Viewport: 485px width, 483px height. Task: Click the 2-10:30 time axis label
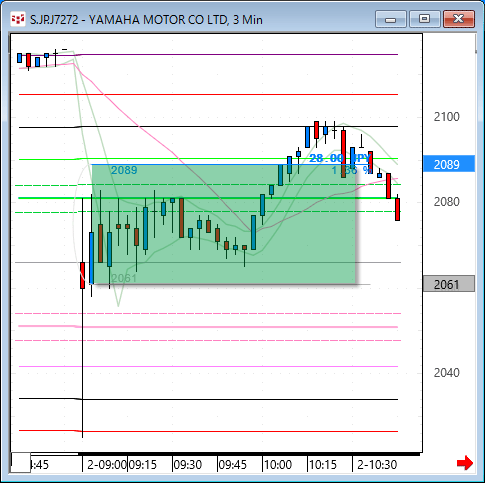tap(377, 464)
